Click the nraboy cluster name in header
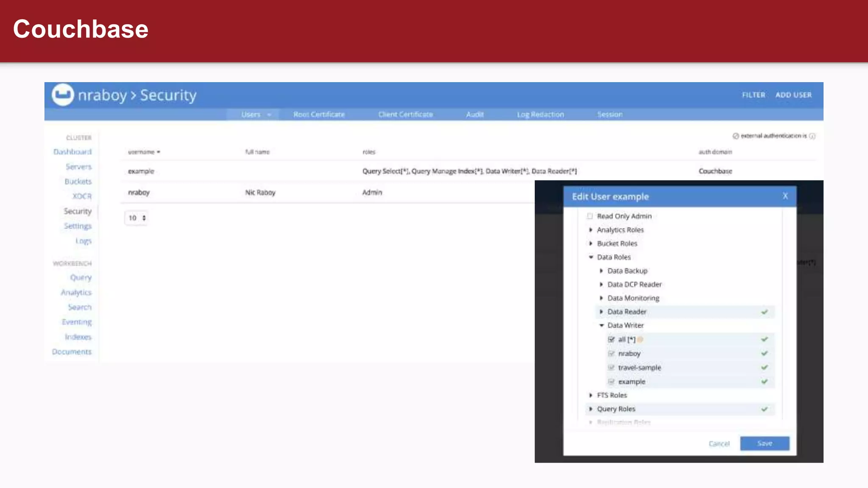This screenshot has height=488, width=868. (x=102, y=95)
